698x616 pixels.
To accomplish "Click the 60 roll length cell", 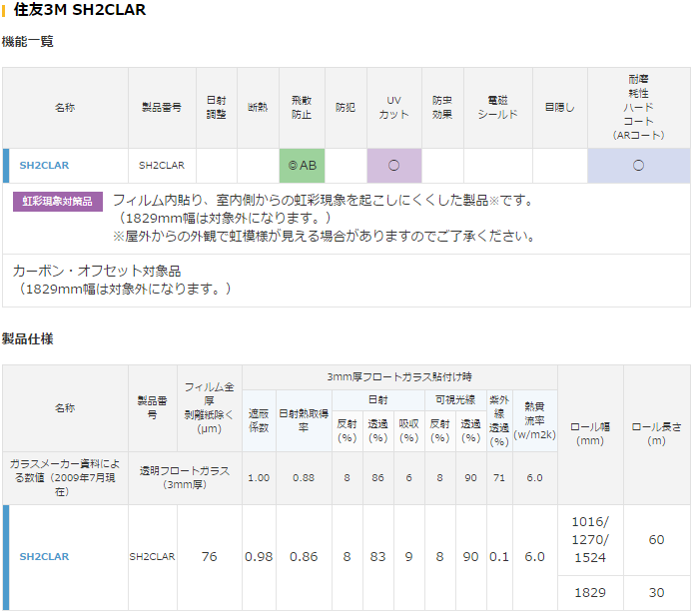I will pos(657,539).
